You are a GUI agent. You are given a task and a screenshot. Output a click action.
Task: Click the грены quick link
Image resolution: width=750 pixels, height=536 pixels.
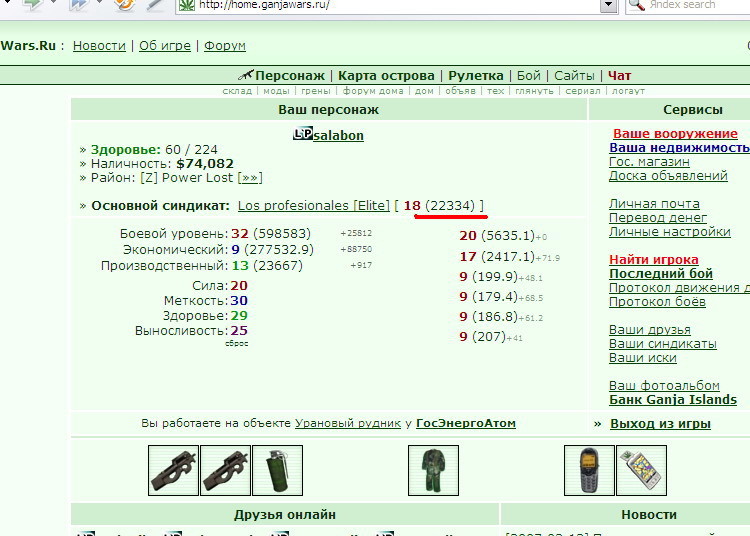pos(316,91)
